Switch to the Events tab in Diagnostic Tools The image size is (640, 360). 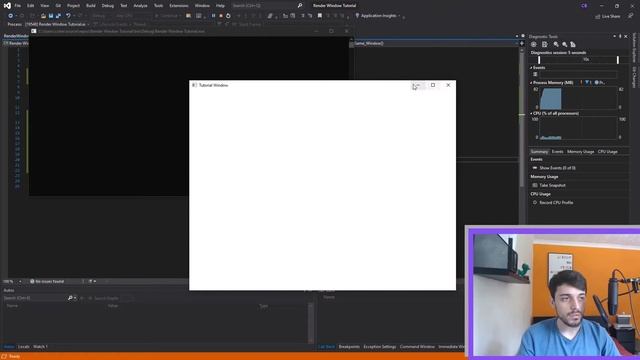click(557, 151)
